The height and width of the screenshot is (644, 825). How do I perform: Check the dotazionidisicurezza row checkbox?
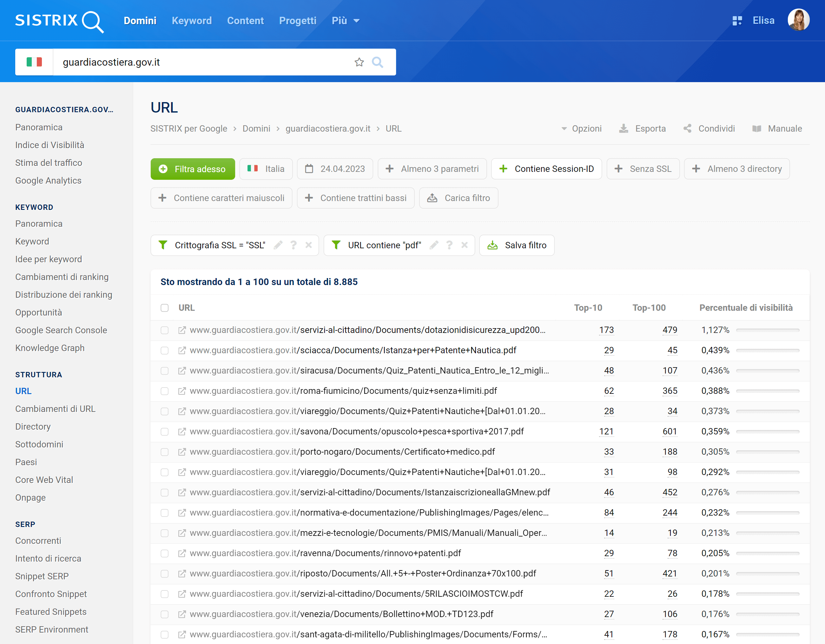click(164, 330)
